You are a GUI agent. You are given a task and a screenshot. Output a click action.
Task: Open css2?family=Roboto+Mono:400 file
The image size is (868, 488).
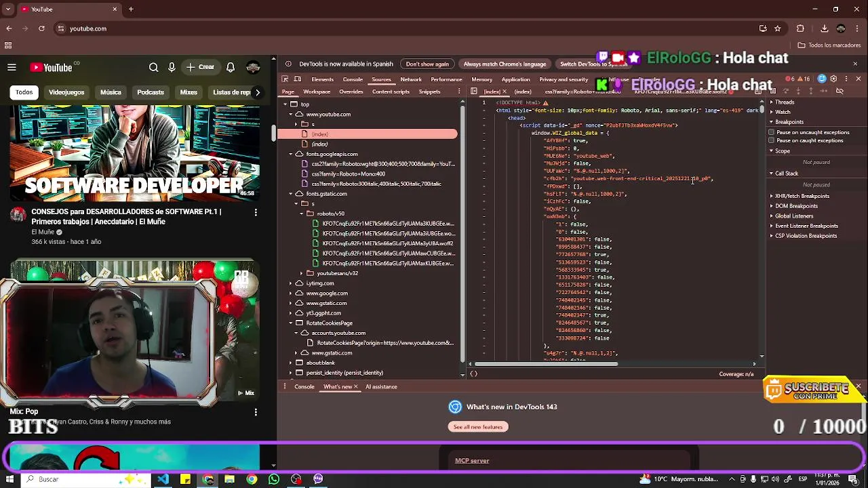coord(349,174)
